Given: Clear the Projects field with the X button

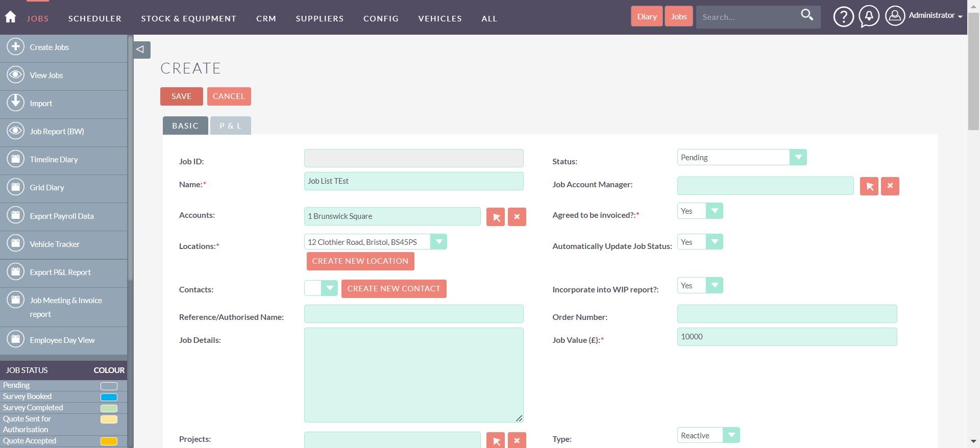Looking at the screenshot, I should tap(517, 440).
